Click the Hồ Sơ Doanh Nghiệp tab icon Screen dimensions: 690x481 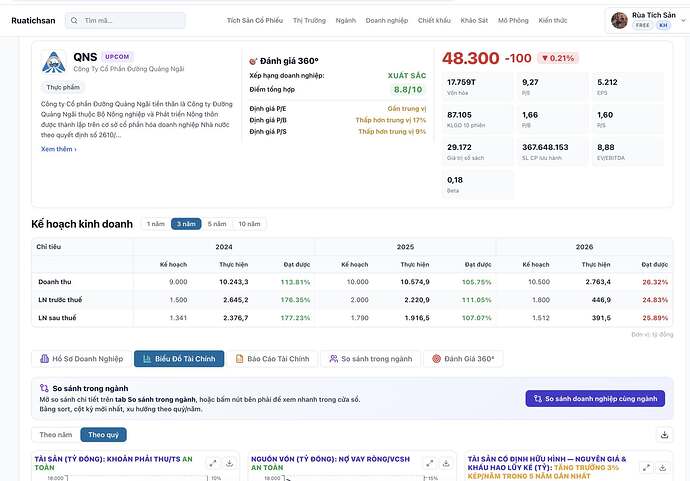pyautogui.click(x=44, y=359)
